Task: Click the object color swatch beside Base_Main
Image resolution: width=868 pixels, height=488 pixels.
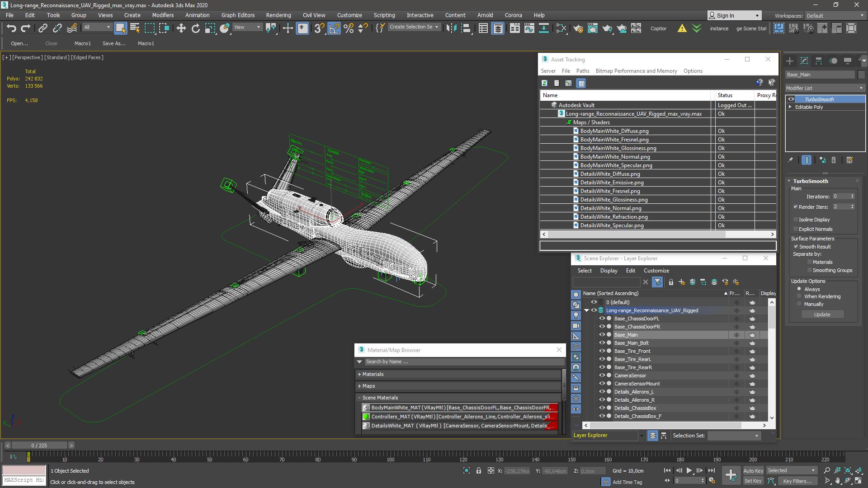Action: [861, 75]
